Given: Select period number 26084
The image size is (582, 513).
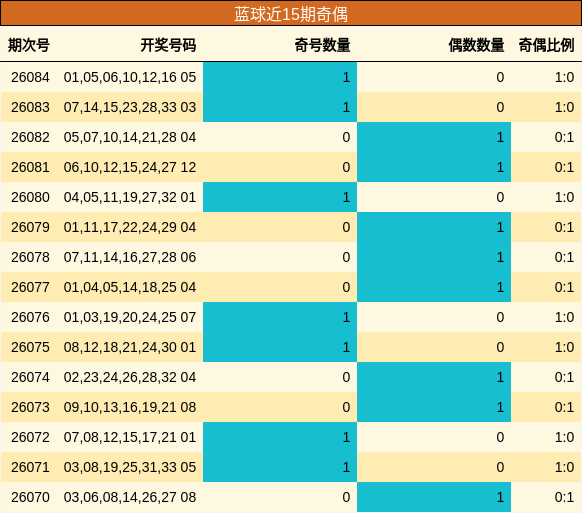Looking at the screenshot, I should (x=30, y=77).
